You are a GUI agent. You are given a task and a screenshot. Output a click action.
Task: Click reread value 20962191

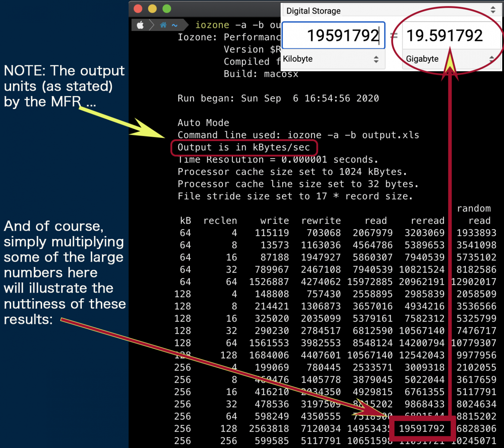click(x=422, y=282)
